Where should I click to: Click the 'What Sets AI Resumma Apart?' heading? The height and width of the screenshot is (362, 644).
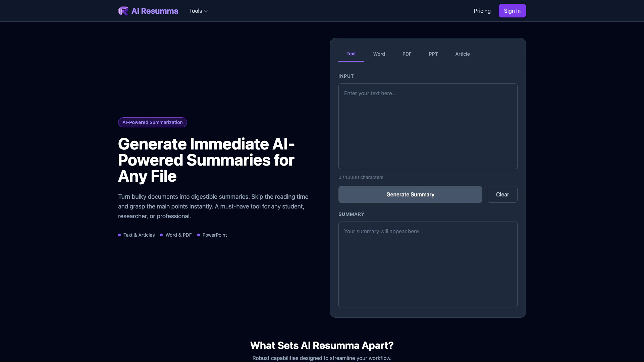point(322,346)
